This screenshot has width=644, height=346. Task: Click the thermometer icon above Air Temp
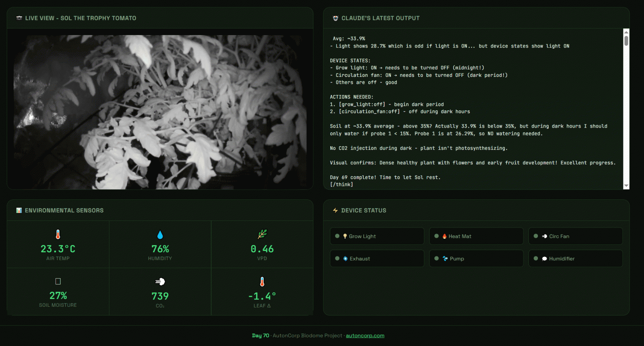point(58,235)
